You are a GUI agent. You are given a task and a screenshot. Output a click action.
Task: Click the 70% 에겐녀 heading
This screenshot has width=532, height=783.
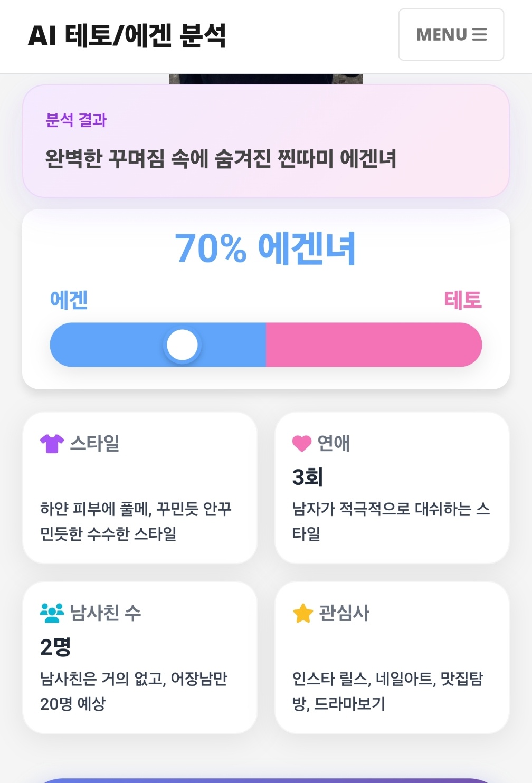(x=265, y=248)
